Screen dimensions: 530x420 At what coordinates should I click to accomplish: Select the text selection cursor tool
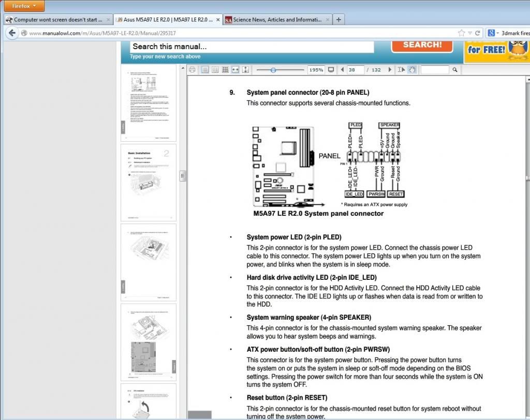point(401,70)
